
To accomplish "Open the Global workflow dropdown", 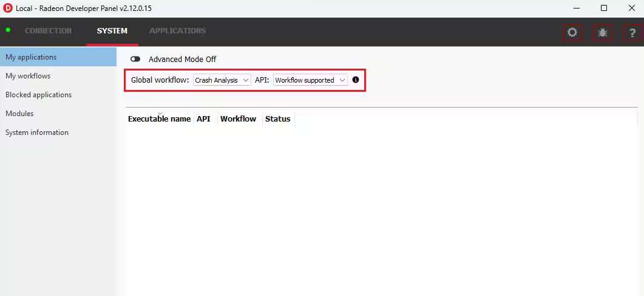I will pos(222,80).
